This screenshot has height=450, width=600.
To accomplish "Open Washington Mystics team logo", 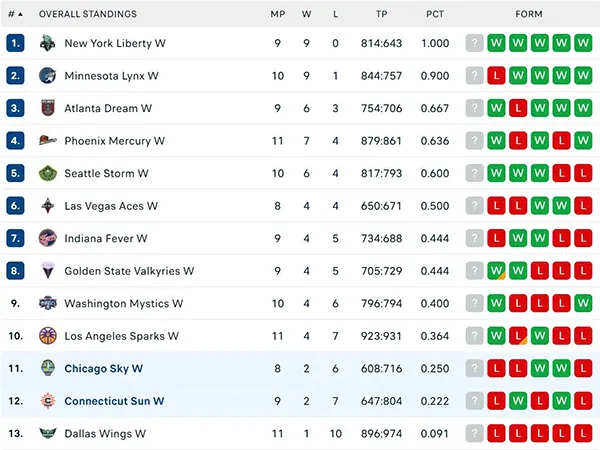I will click(x=48, y=303).
